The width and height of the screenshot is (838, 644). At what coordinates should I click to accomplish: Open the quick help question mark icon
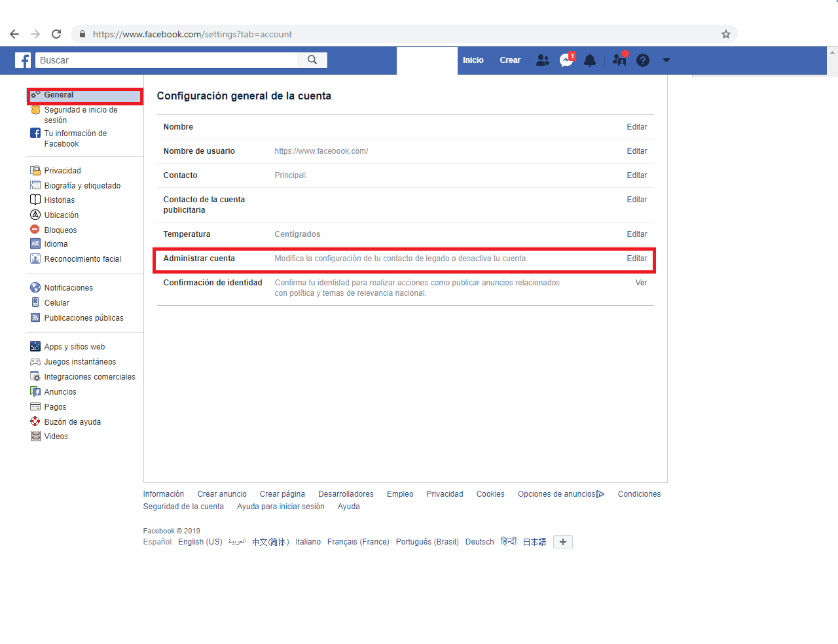(x=643, y=60)
